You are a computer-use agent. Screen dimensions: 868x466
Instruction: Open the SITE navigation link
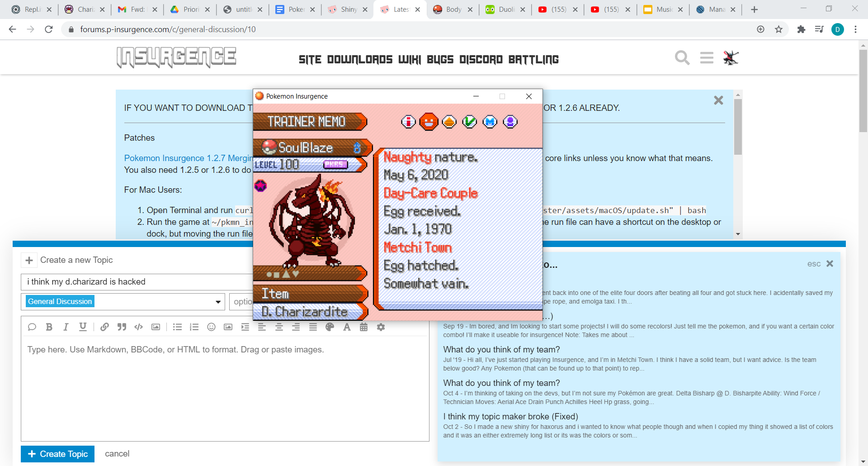[x=310, y=60]
